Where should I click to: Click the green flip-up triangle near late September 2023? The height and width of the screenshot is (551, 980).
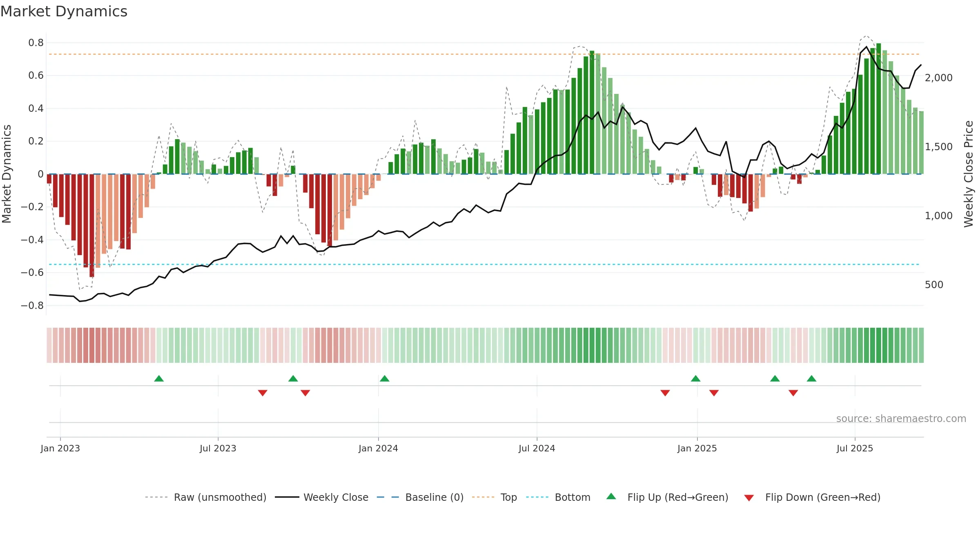(293, 378)
